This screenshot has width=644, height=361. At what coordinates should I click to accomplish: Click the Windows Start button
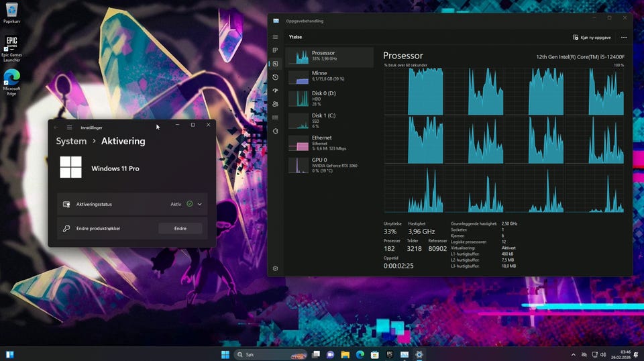225,354
